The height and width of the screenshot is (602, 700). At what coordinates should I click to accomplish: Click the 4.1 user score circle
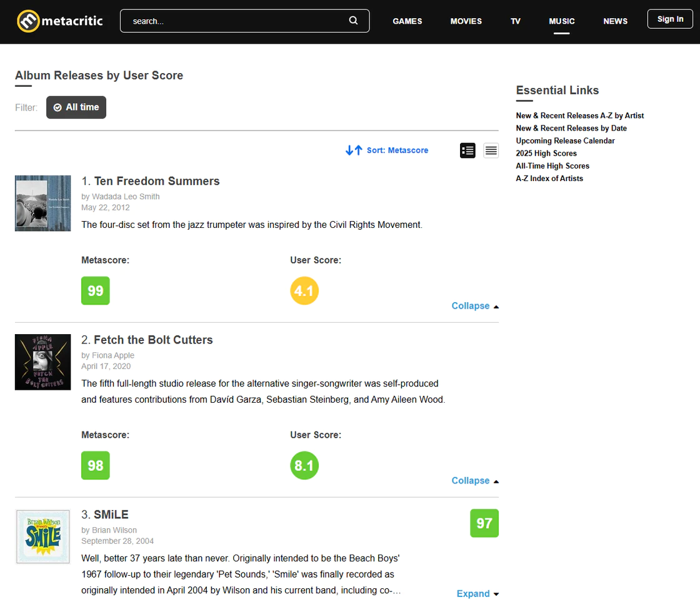(x=304, y=291)
